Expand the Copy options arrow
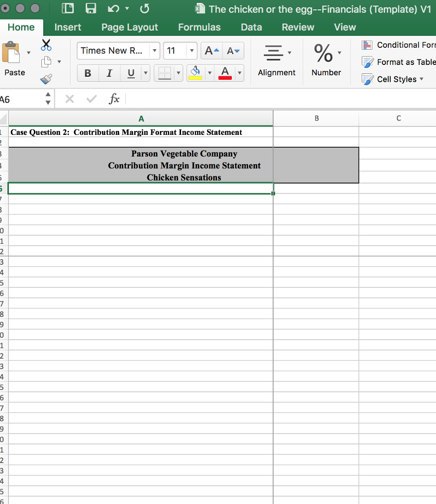Viewport: 436px width, 504px height. coord(59,62)
